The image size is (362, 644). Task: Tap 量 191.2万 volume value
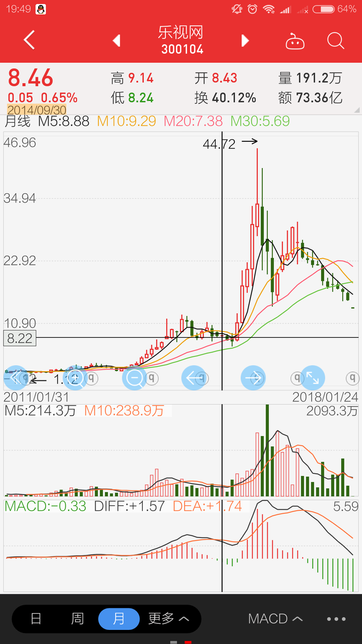click(x=310, y=78)
